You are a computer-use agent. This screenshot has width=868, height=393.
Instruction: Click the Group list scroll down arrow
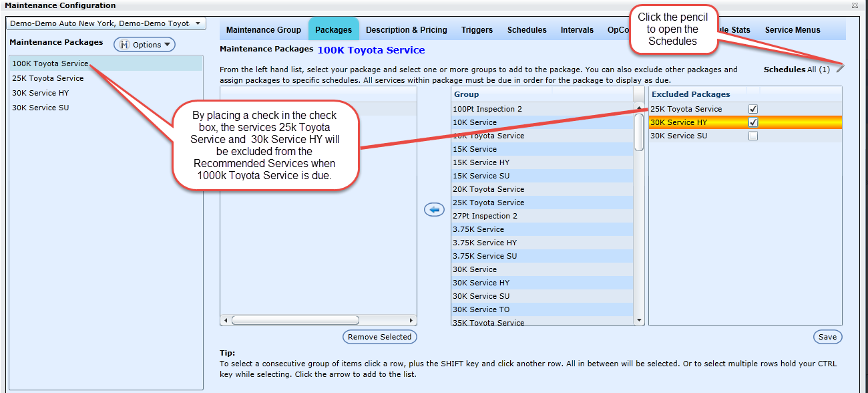(x=639, y=320)
